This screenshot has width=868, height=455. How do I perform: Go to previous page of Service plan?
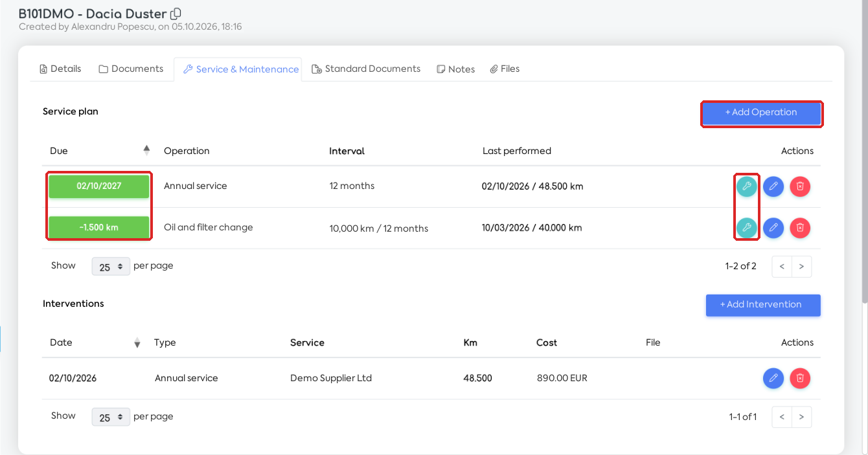(782, 267)
